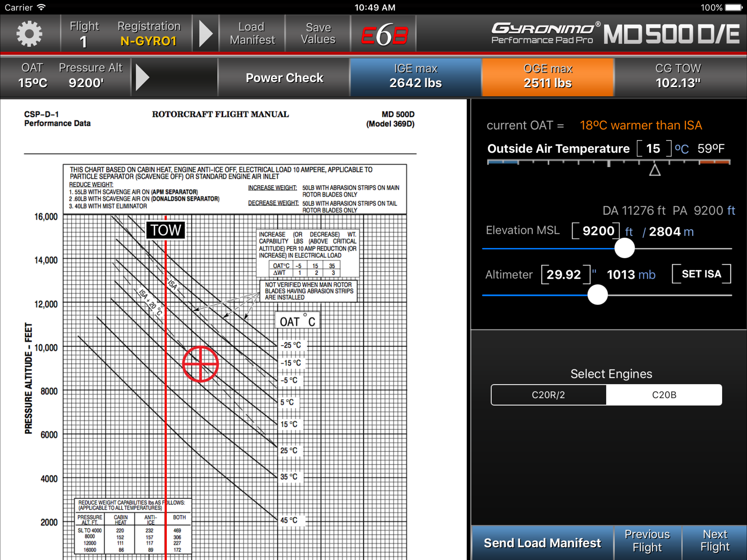This screenshot has width=747, height=560.
Task: Tap the OAT 15°C readout
Action: (33, 76)
